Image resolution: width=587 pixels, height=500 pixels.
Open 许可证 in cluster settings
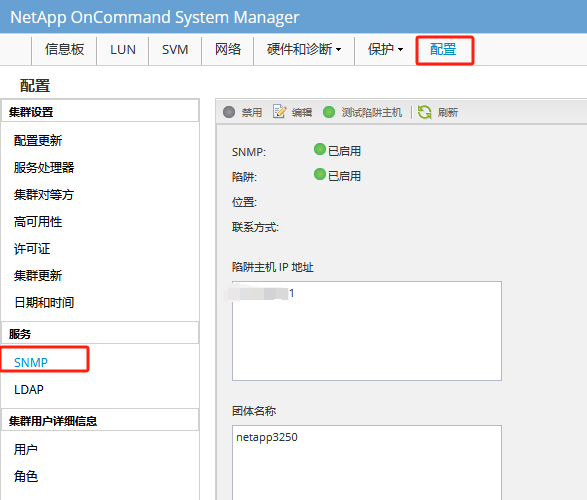[32, 249]
